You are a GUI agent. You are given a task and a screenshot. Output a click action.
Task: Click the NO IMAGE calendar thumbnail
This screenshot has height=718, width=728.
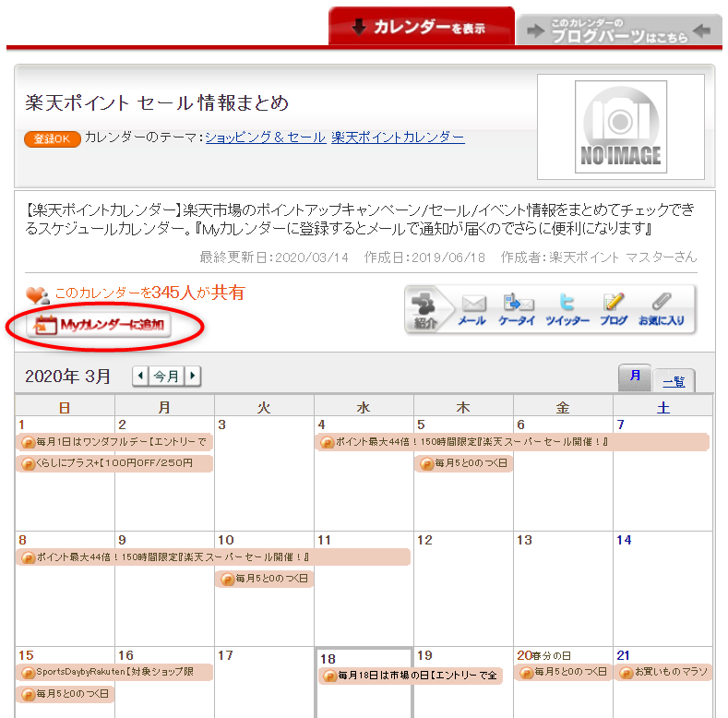(620, 126)
